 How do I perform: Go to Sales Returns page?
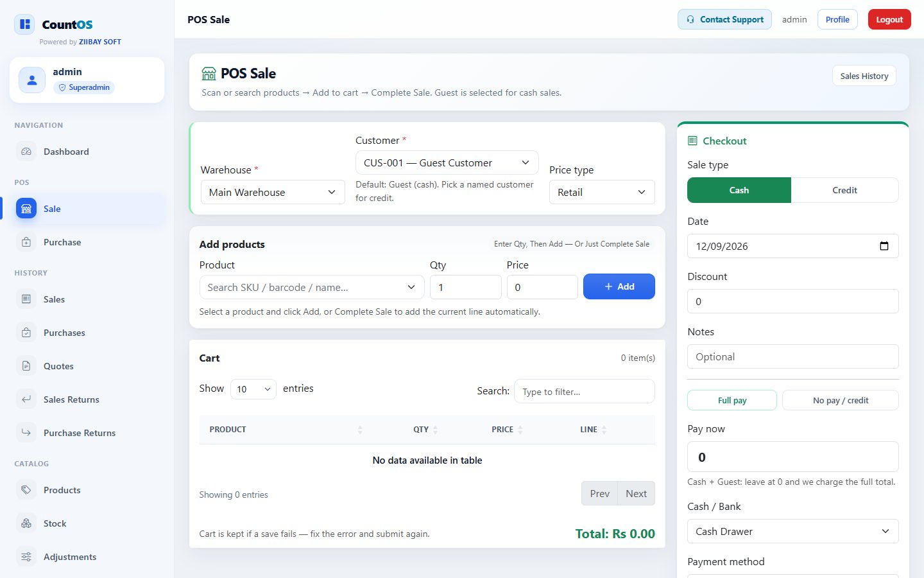[83, 399]
